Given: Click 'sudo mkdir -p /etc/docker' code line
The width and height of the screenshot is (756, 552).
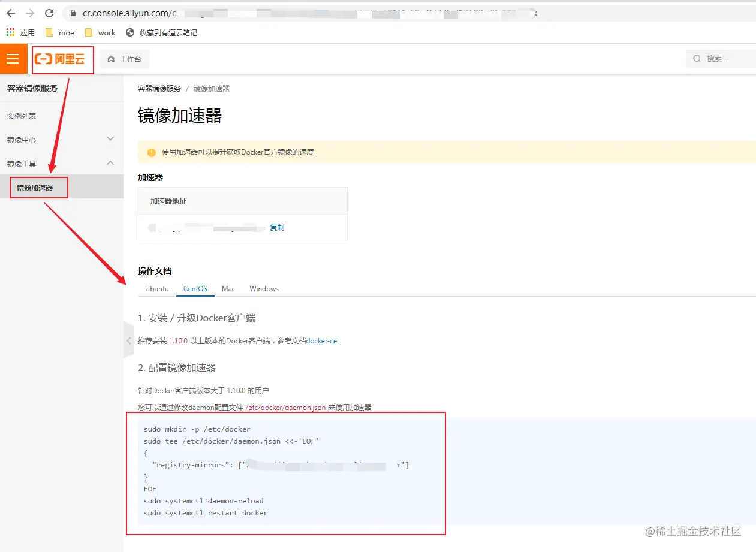Looking at the screenshot, I should (197, 429).
